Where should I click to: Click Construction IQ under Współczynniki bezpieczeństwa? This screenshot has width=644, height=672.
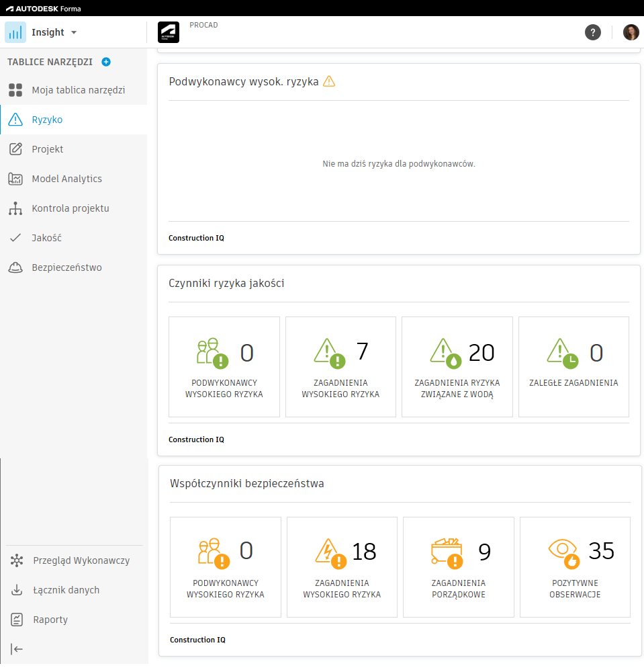(x=197, y=640)
